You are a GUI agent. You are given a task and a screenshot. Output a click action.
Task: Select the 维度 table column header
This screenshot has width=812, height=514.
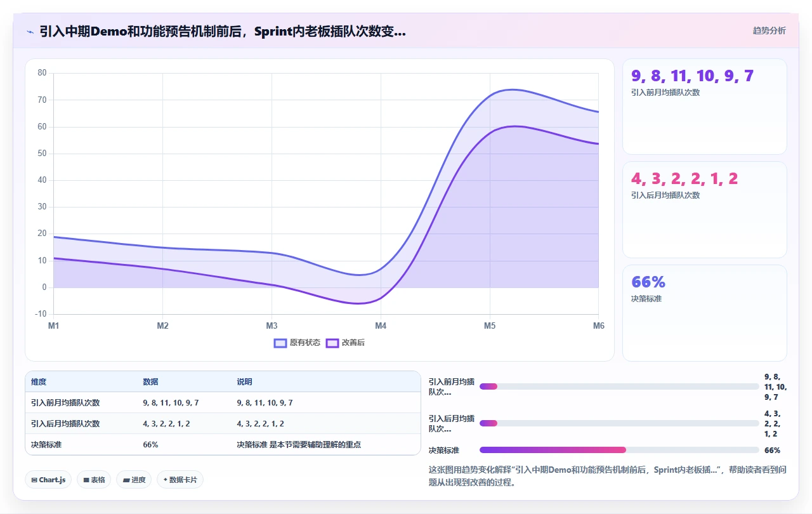[39, 382]
